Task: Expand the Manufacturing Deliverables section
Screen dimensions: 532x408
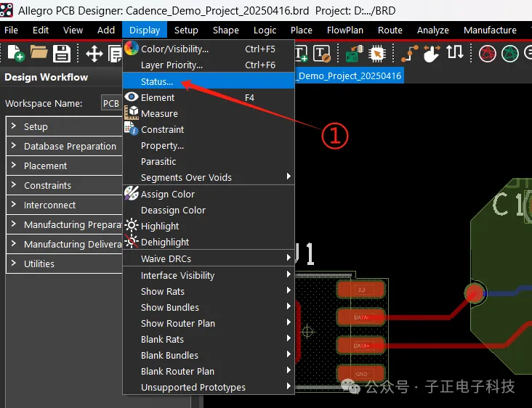Action: [14, 244]
